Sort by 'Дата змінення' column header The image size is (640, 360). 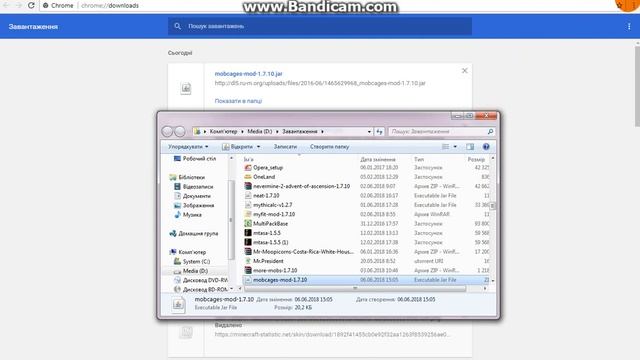[x=378, y=159]
